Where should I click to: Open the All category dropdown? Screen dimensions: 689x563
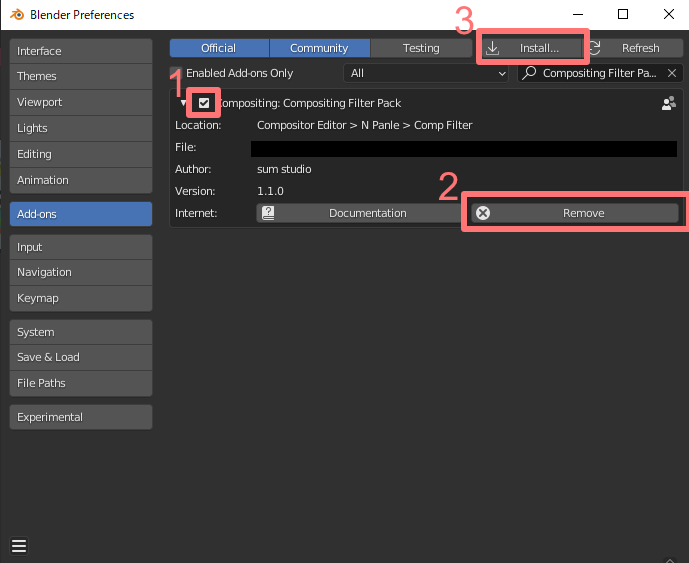pyautogui.click(x=426, y=73)
